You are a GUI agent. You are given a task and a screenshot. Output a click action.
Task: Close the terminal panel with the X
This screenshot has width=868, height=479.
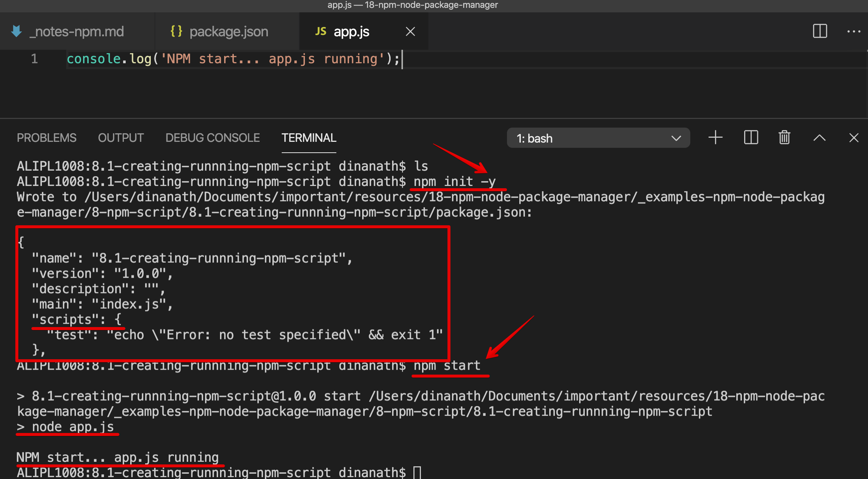tap(853, 138)
